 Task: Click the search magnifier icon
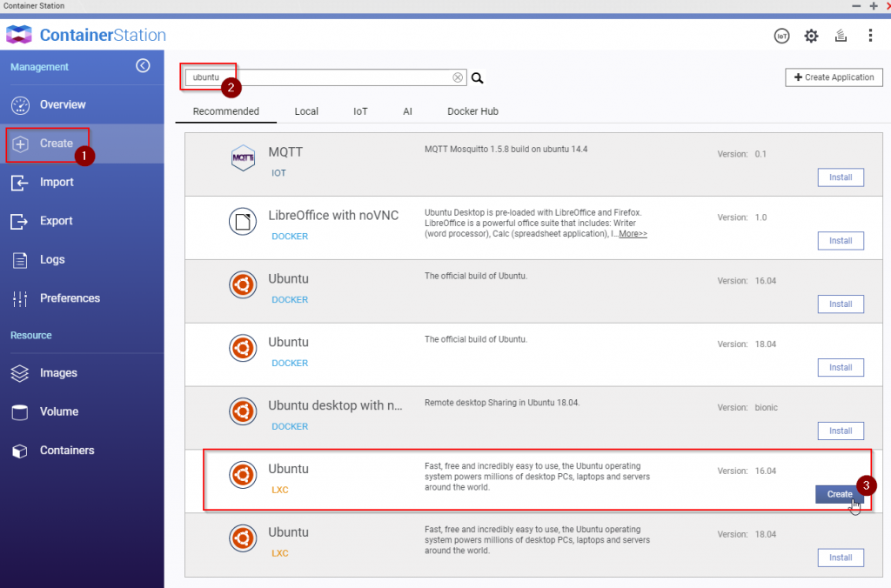477,77
